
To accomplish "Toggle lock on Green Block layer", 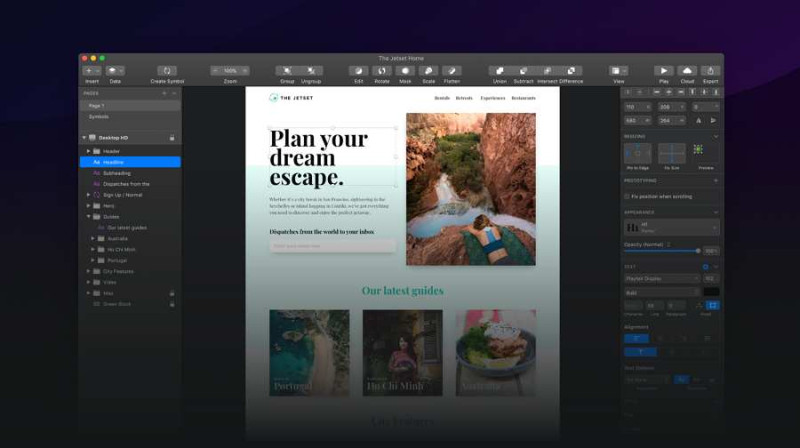I will pos(172,304).
